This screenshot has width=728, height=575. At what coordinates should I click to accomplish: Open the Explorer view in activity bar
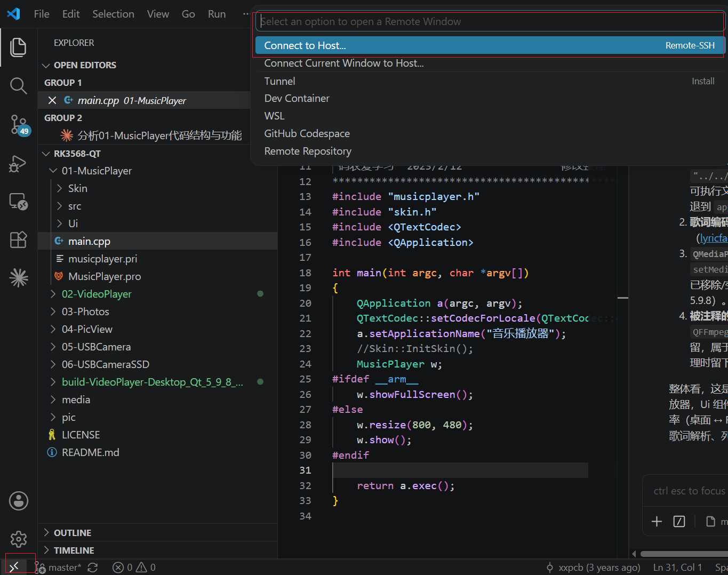click(x=18, y=47)
